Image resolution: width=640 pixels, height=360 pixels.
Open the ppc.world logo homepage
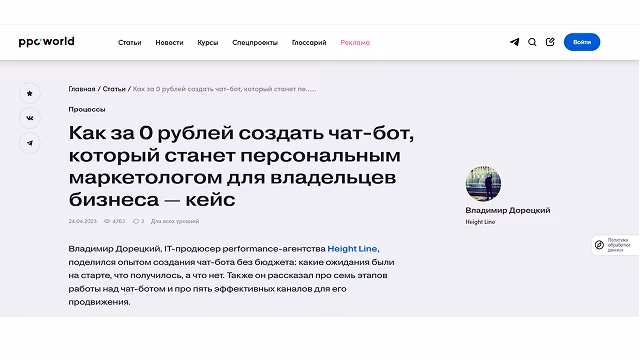[x=47, y=42]
